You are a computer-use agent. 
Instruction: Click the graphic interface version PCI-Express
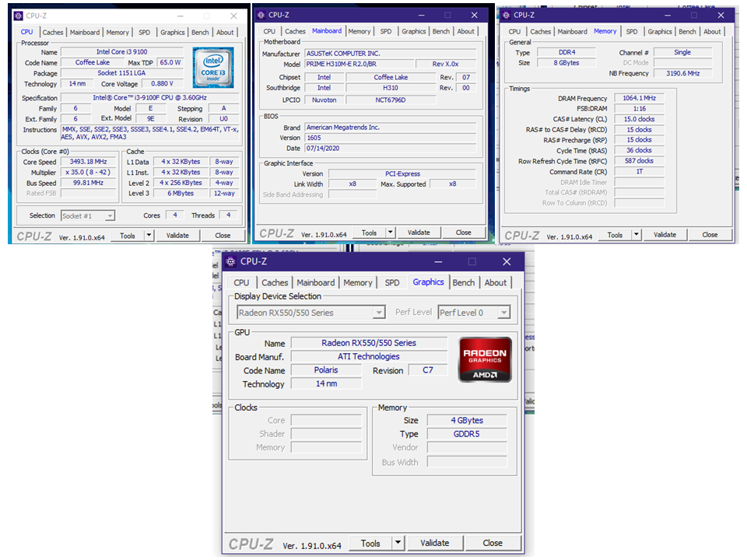[402, 173]
